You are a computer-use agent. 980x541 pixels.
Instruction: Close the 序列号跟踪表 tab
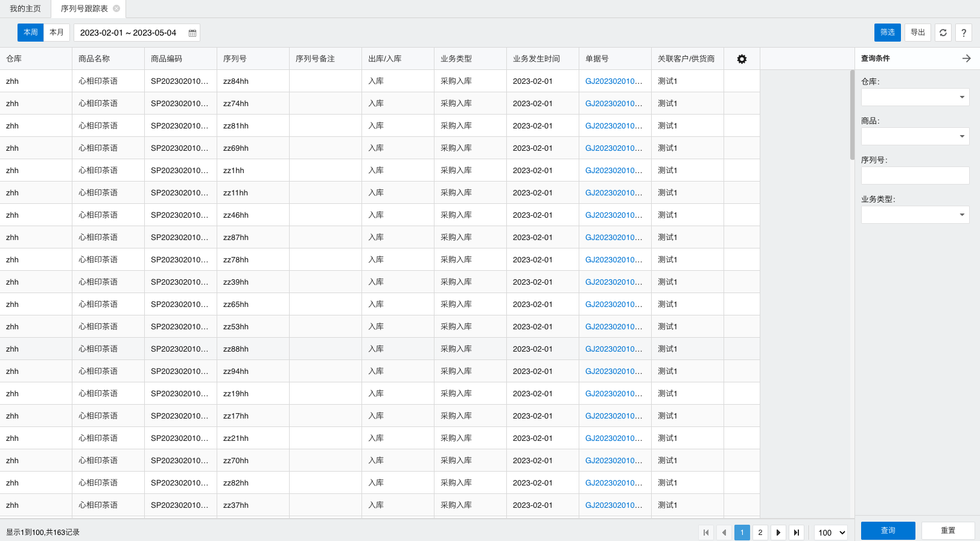[116, 8]
